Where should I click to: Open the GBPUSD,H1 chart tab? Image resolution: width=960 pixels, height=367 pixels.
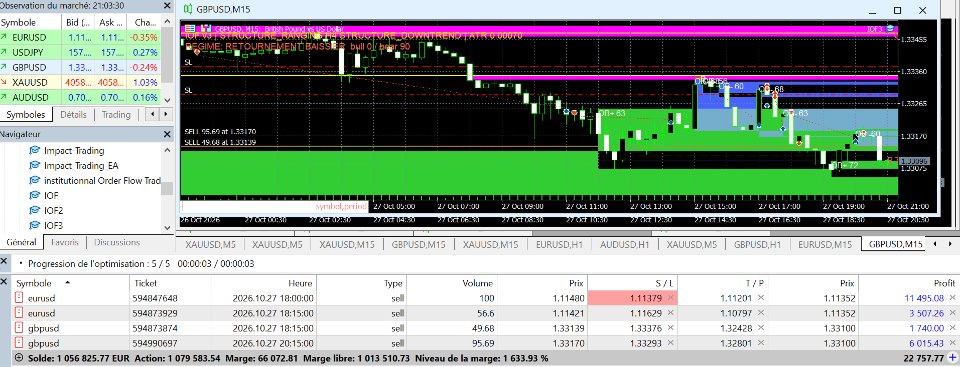tap(757, 244)
